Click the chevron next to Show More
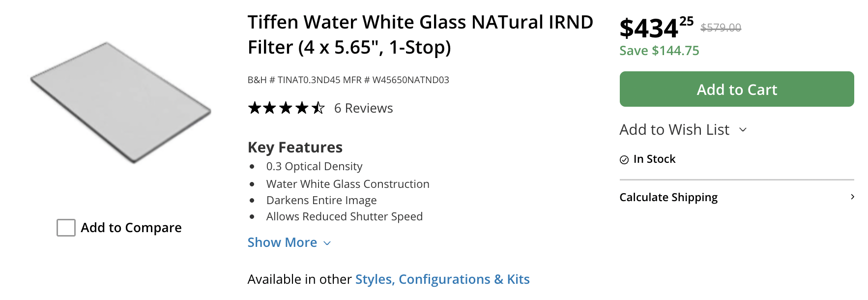The height and width of the screenshot is (300, 868). pyautogui.click(x=327, y=243)
